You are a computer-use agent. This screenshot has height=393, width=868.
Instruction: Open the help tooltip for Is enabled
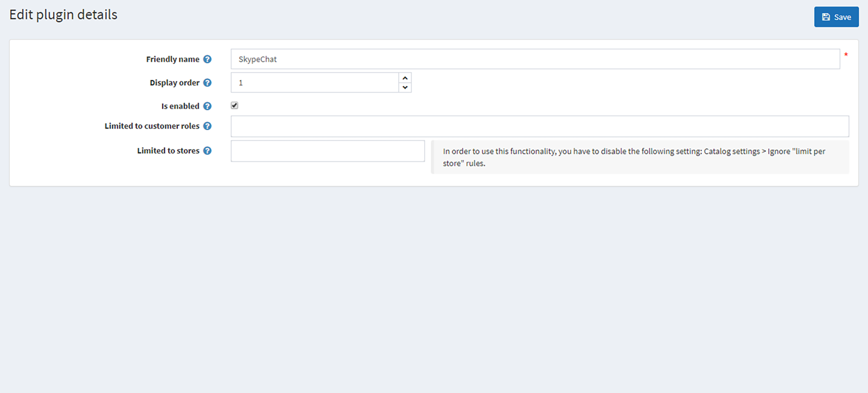207,106
